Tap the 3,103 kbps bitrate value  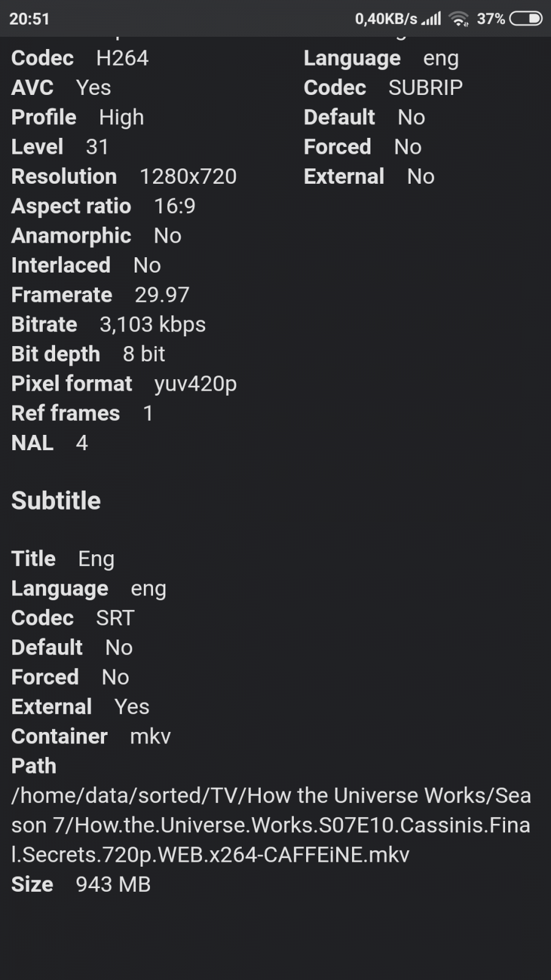coord(152,325)
